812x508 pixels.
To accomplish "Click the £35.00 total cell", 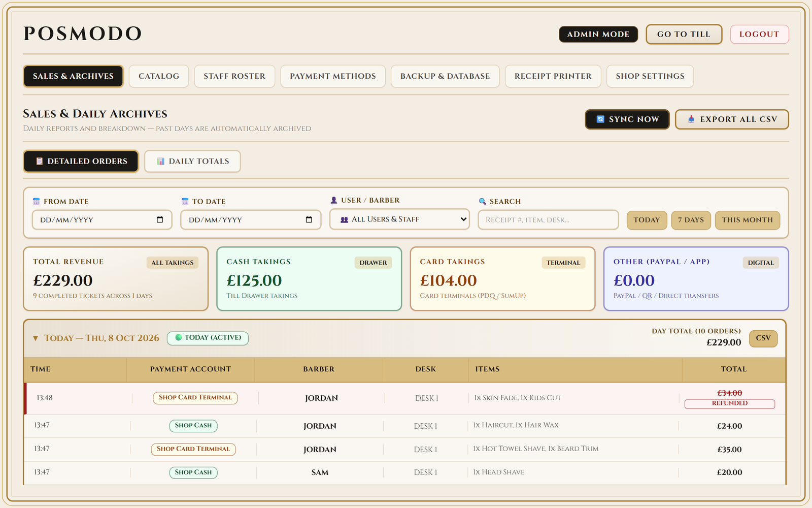I will pyautogui.click(x=730, y=450).
